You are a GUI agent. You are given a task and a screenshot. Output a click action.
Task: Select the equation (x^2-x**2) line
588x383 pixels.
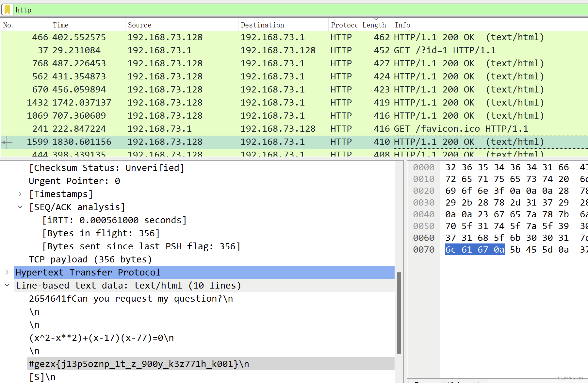coord(101,338)
